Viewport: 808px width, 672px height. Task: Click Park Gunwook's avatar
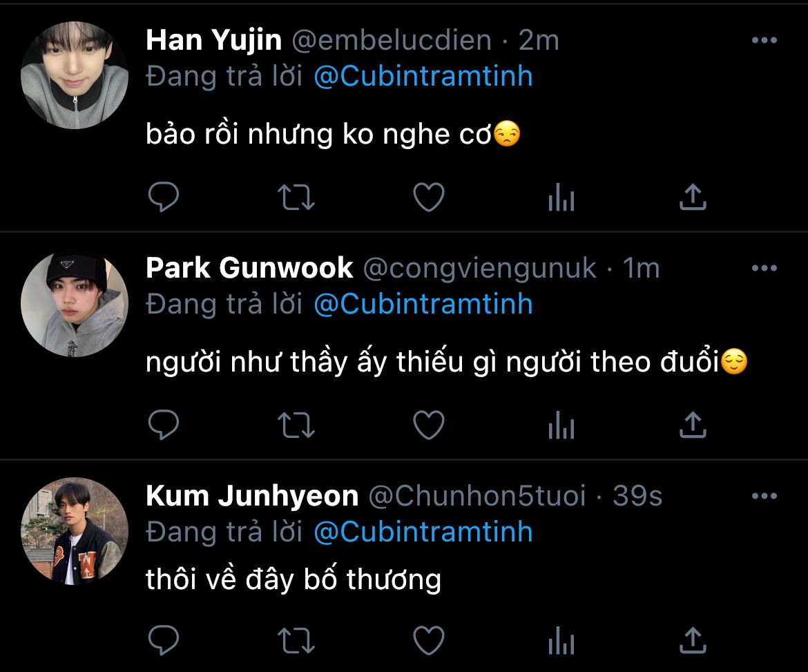point(75,303)
